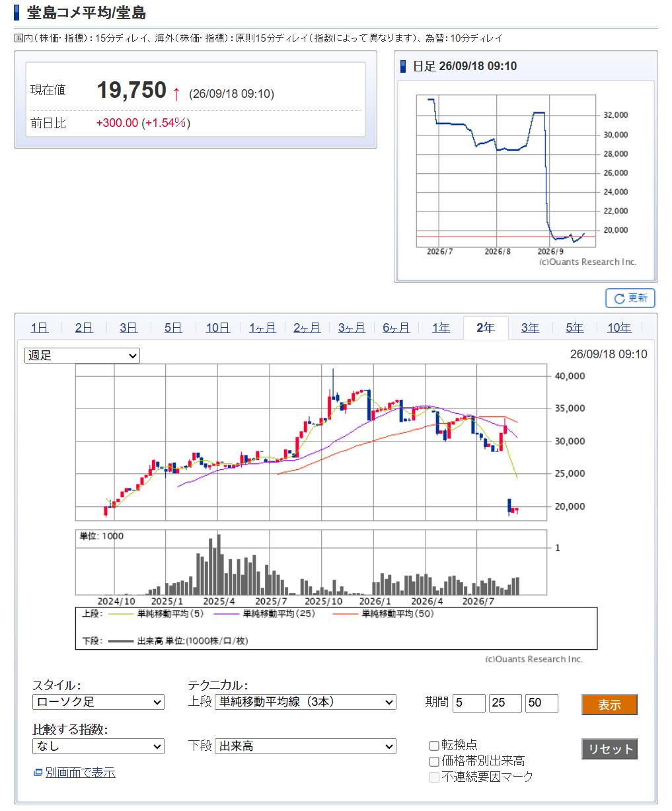This screenshot has height=811, width=672.
Task: Click the red up-arrow next to 19,750
Action: point(176,94)
